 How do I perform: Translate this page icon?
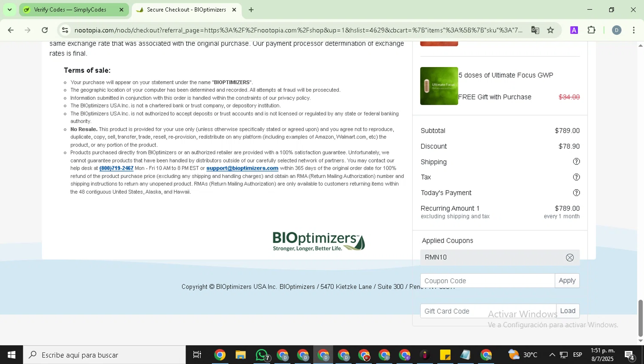535,30
